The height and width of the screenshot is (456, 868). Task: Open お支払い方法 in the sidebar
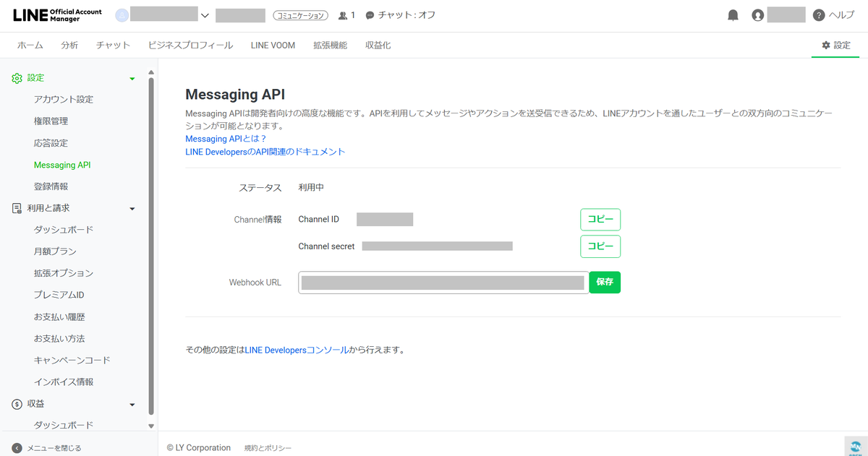tap(59, 338)
